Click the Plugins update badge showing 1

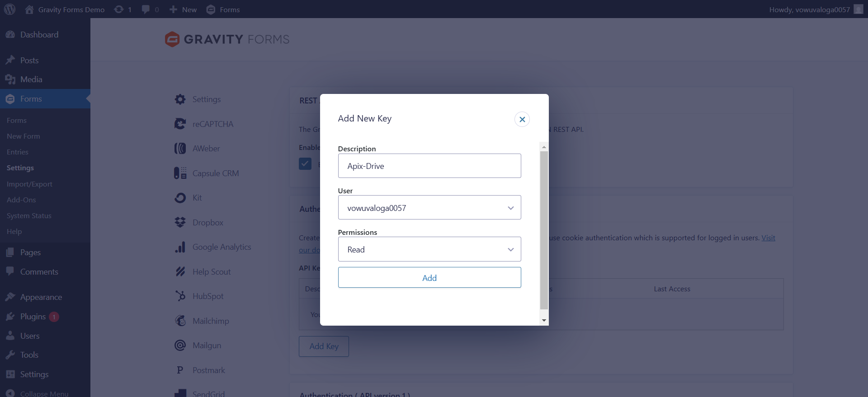(x=54, y=317)
